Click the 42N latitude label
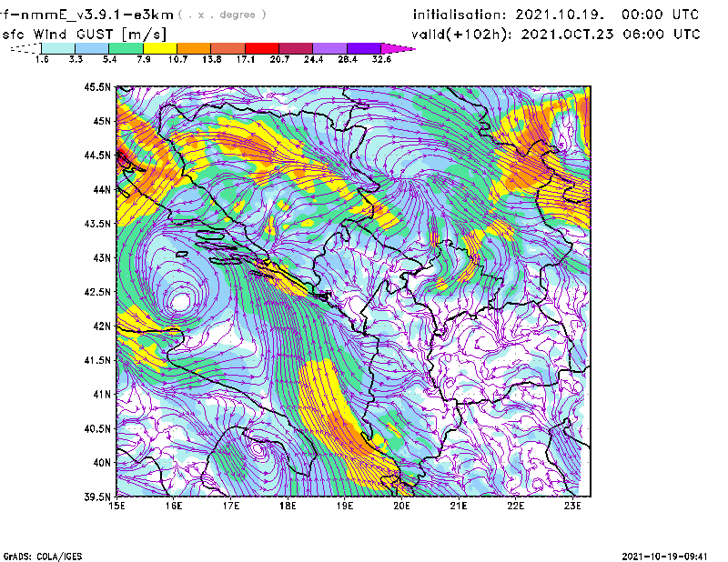728x562 pixels. pyautogui.click(x=102, y=326)
